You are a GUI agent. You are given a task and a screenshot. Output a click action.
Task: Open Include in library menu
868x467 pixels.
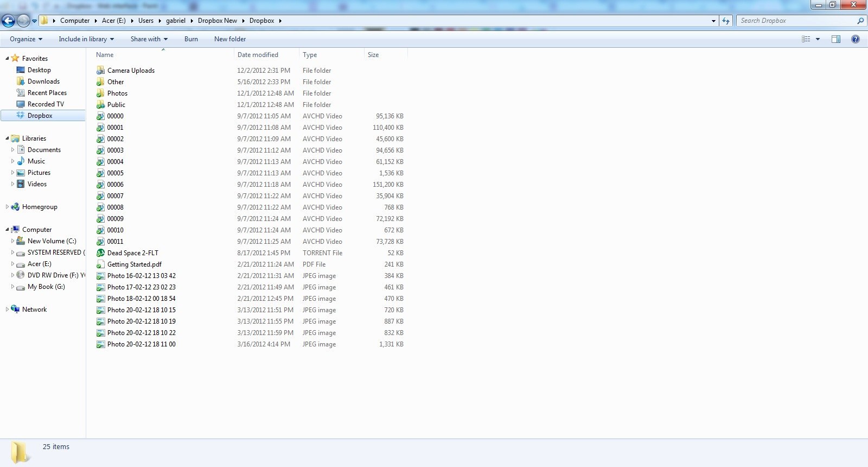(86, 39)
